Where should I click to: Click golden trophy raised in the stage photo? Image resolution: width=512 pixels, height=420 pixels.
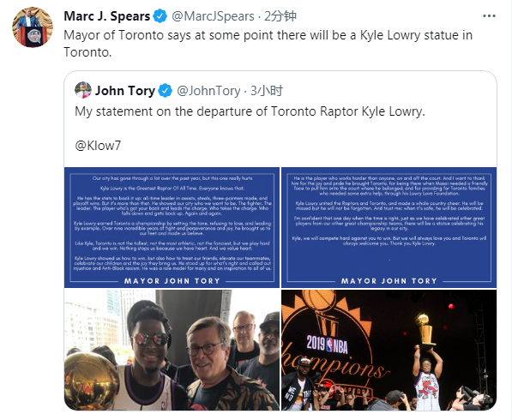coord(425,330)
